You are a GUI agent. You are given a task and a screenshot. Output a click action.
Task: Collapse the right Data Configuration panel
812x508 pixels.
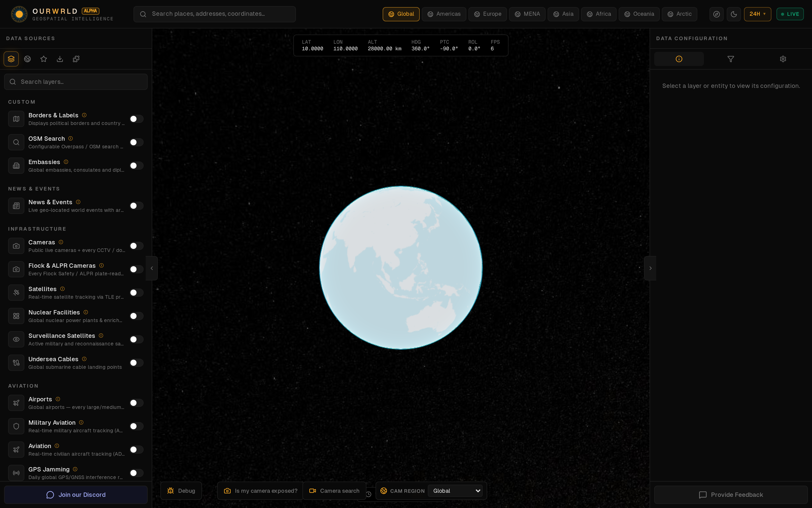pyautogui.click(x=650, y=268)
